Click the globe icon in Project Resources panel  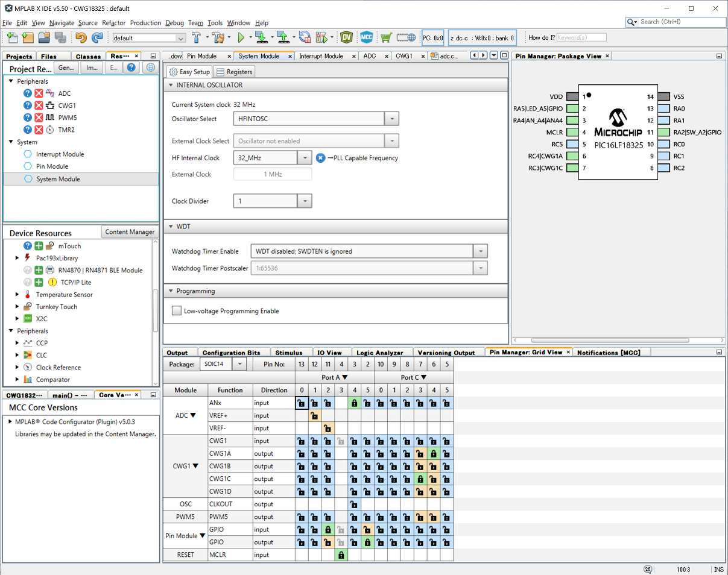(151, 68)
